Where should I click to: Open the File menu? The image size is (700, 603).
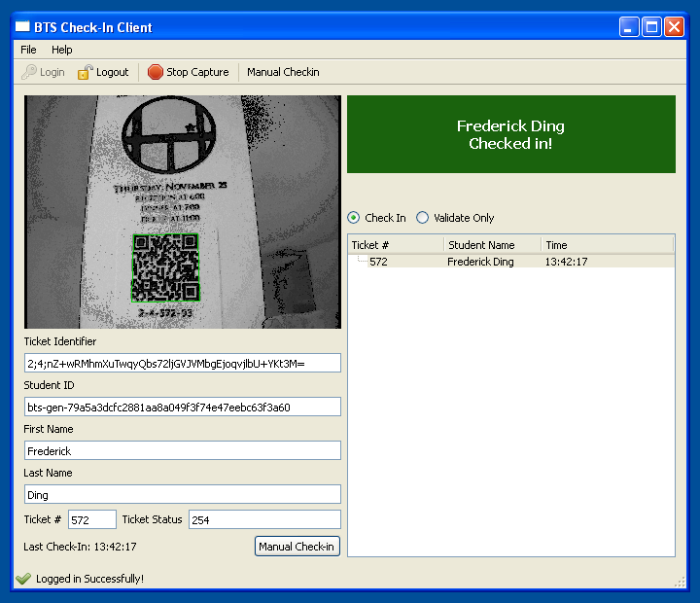click(28, 50)
